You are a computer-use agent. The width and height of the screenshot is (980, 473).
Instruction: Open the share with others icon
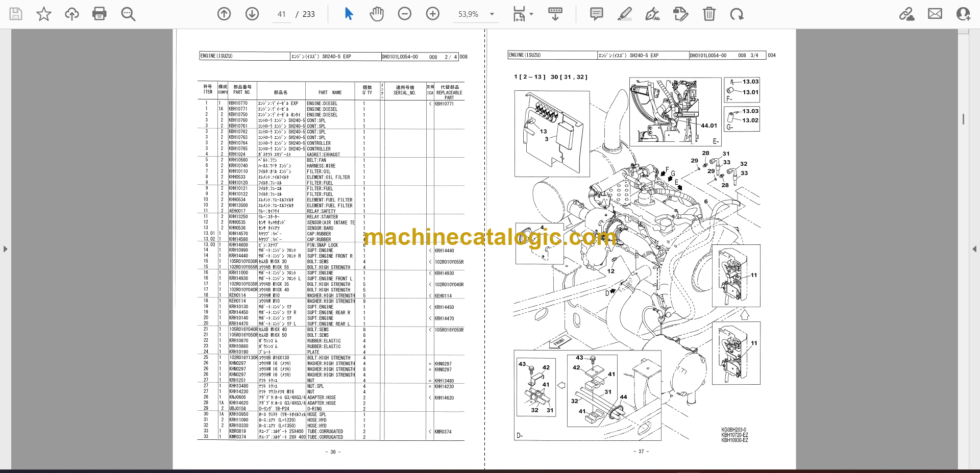point(963,14)
